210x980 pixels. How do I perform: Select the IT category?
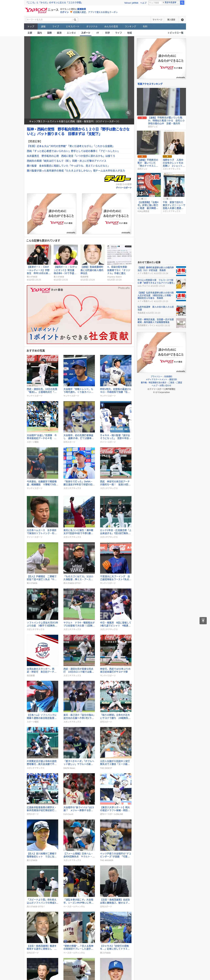tap(98, 33)
